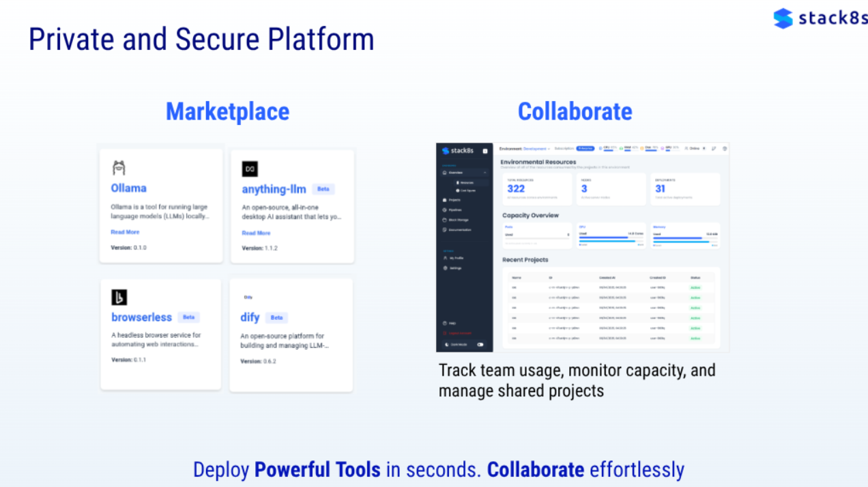Image resolution: width=868 pixels, height=487 pixels.
Task: Click the Capacity Overview heading
Action: tap(530, 215)
